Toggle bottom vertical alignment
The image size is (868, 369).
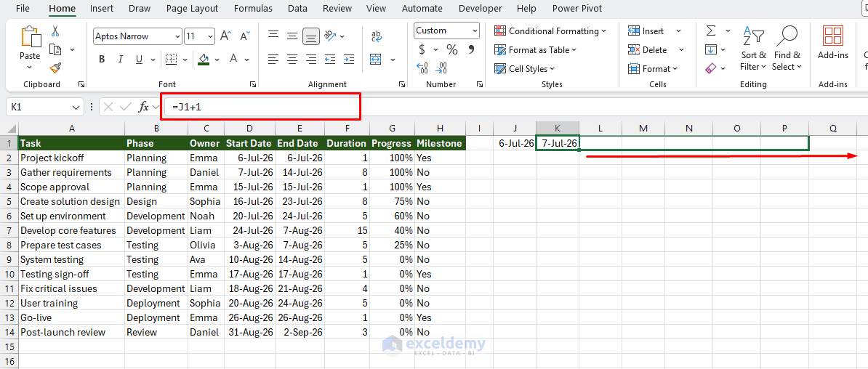(x=312, y=36)
